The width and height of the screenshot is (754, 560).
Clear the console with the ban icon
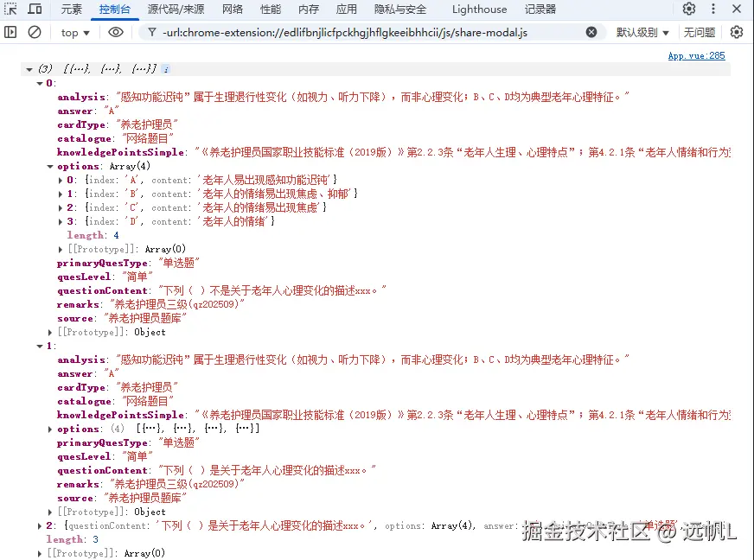pyautogui.click(x=34, y=32)
